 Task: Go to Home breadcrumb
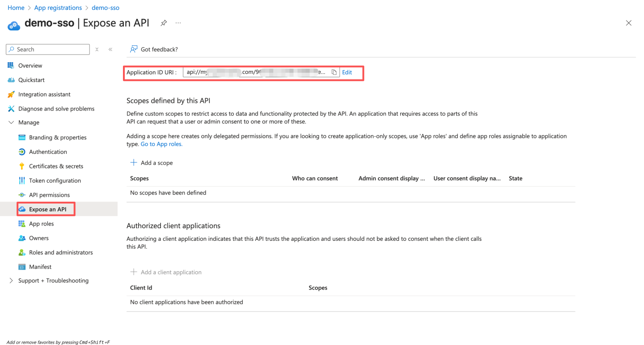16,8
